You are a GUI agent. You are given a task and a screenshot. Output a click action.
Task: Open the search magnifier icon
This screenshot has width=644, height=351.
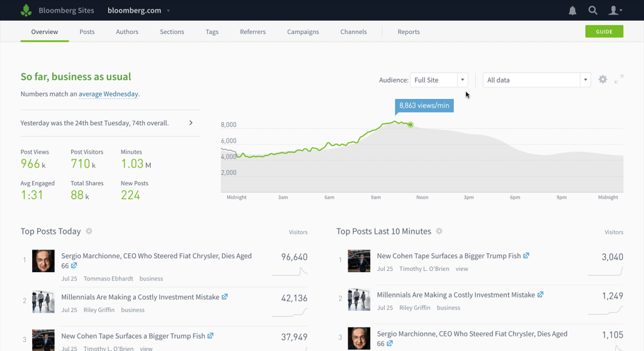pos(592,10)
